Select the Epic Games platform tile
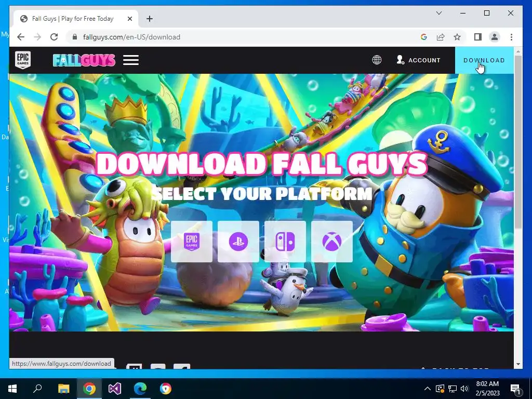Image resolution: width=532 pixels, height=399 pixels. (x=192, y=242)
